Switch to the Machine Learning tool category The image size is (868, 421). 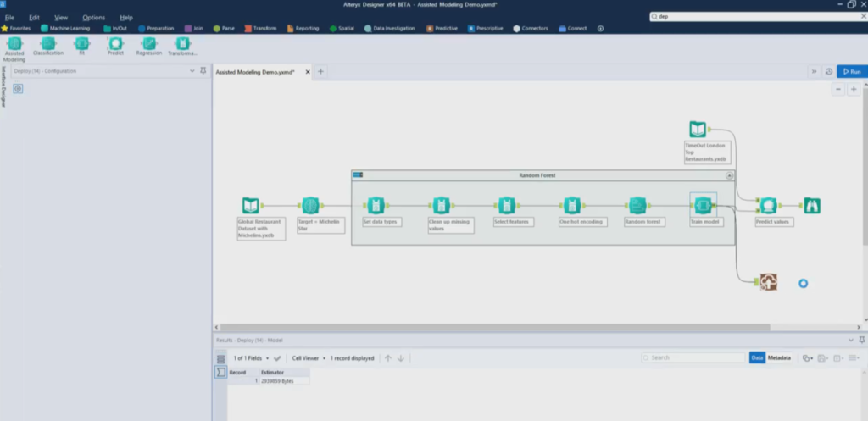(x=65, y=28)
